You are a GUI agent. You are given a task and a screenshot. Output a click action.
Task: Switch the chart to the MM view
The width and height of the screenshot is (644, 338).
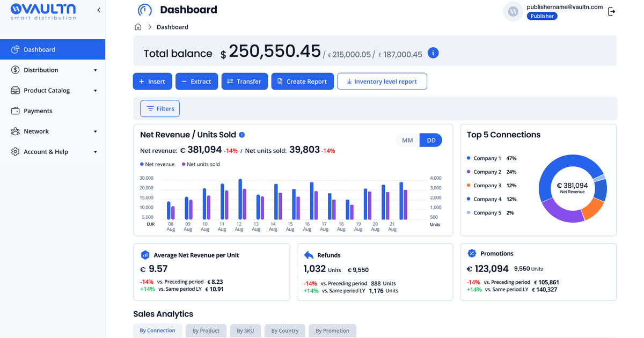407,140
